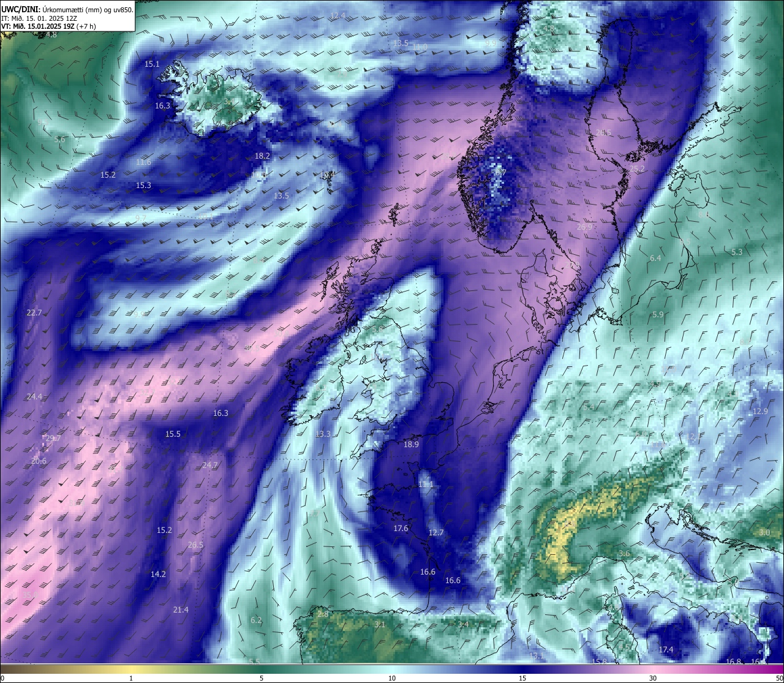Screen dimensions: 784x683
Task: Click the 15.1 value label
Action: click(152, 64)
